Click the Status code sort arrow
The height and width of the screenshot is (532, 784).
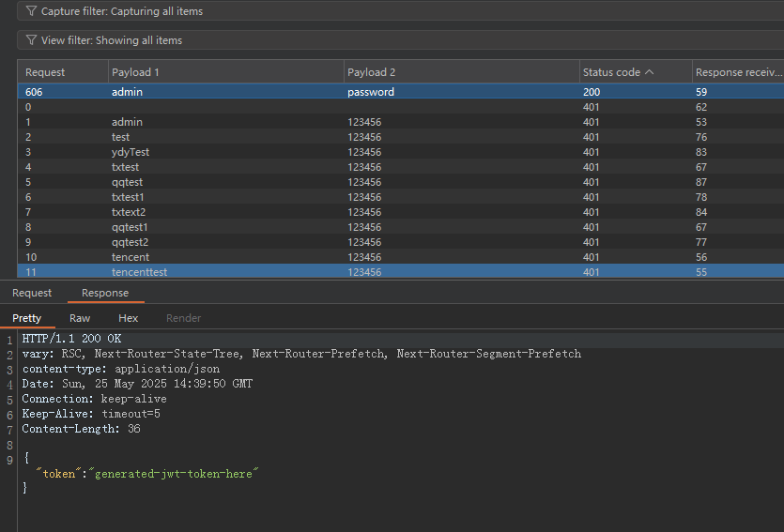(649, 72)
